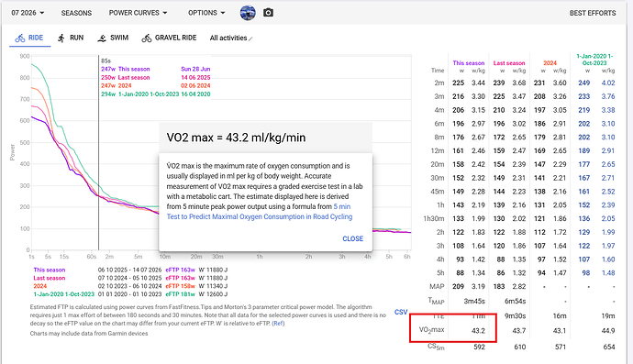Screen dimensions: 633x364
Task: Edit activities with the pencil icon
Action: click(x=250, y=39)
